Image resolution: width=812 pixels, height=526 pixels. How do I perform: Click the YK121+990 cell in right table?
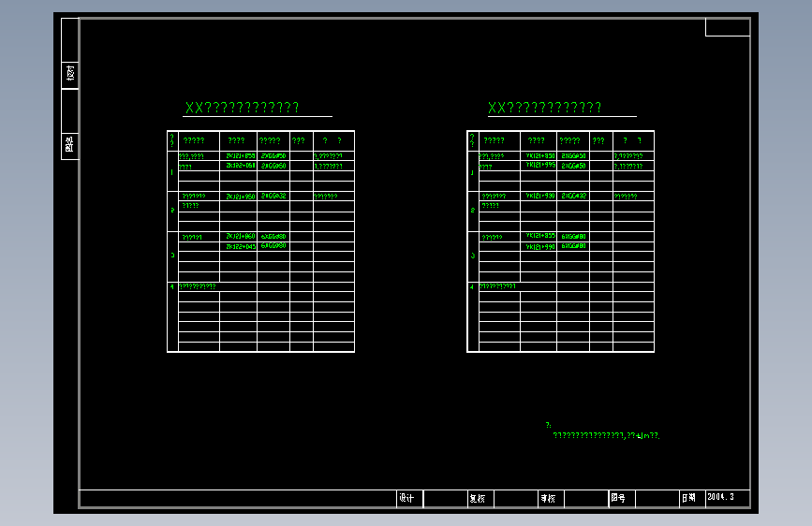[x=540, y=247]
